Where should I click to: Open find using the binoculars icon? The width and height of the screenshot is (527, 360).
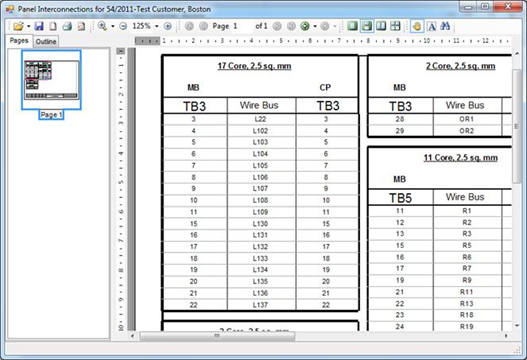[x=445, y=26]
